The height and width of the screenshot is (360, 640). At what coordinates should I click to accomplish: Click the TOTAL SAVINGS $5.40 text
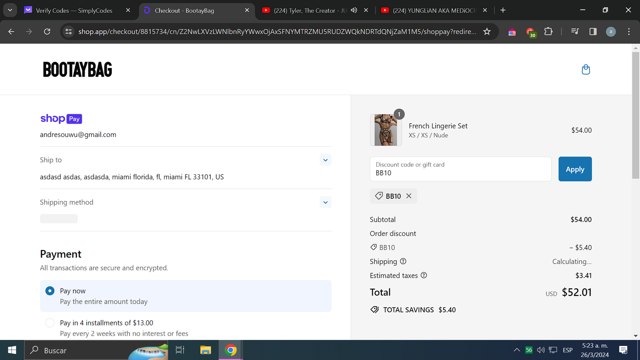coord(419,310)
